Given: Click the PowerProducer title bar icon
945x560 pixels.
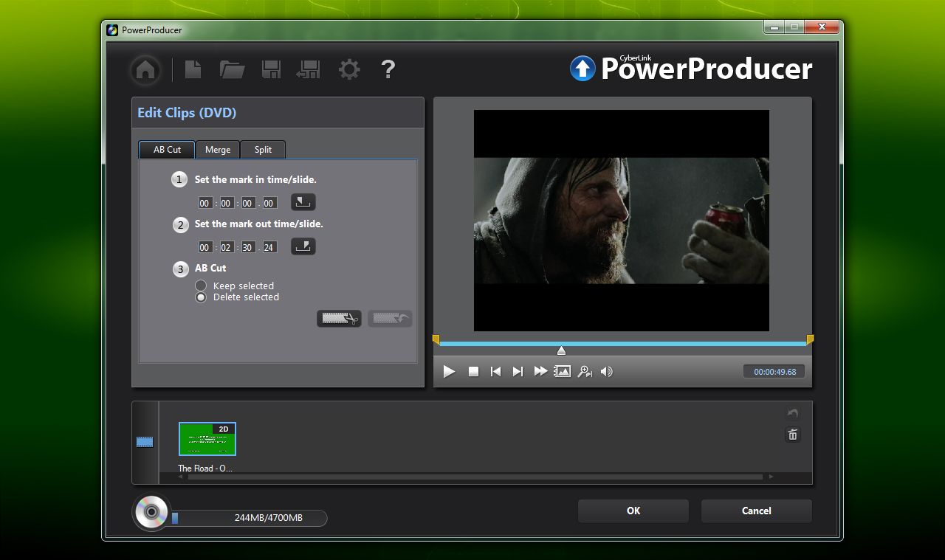Looking at the screenshot, I should coord(112,30).
